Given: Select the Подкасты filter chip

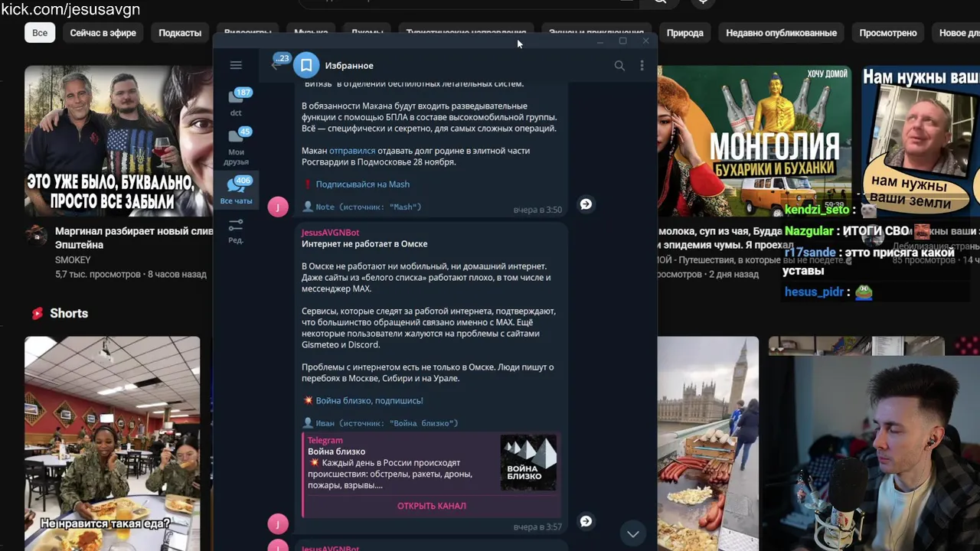Looking at the screenshot, I should tap(180, 33).
